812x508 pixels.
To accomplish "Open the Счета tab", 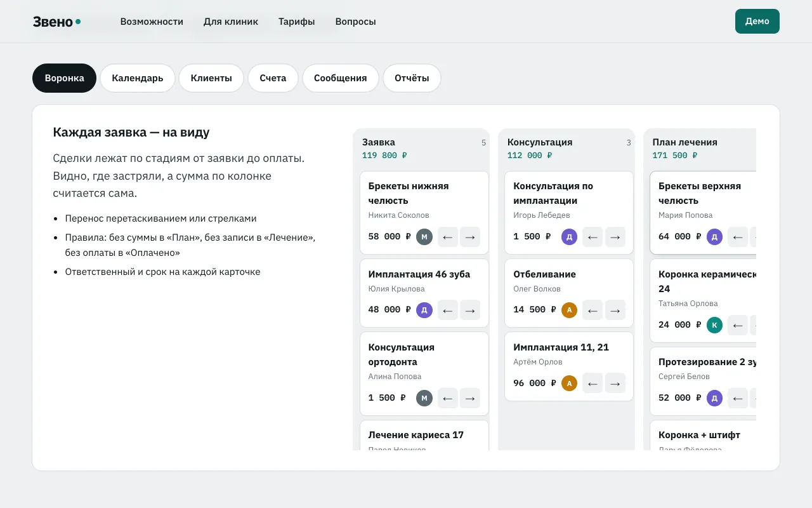I will tap(273, 78).
